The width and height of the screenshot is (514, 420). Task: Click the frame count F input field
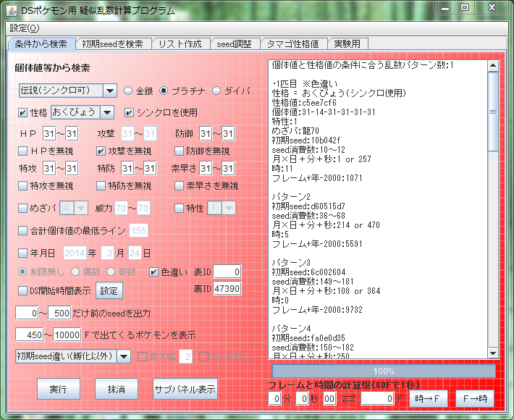pyautogui.click(x=377, y=399)
